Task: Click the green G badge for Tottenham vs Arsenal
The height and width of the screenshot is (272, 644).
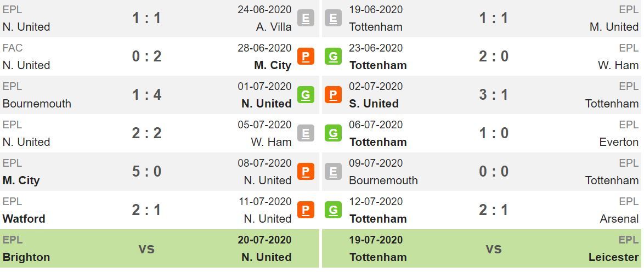Action: click(333, 210)
